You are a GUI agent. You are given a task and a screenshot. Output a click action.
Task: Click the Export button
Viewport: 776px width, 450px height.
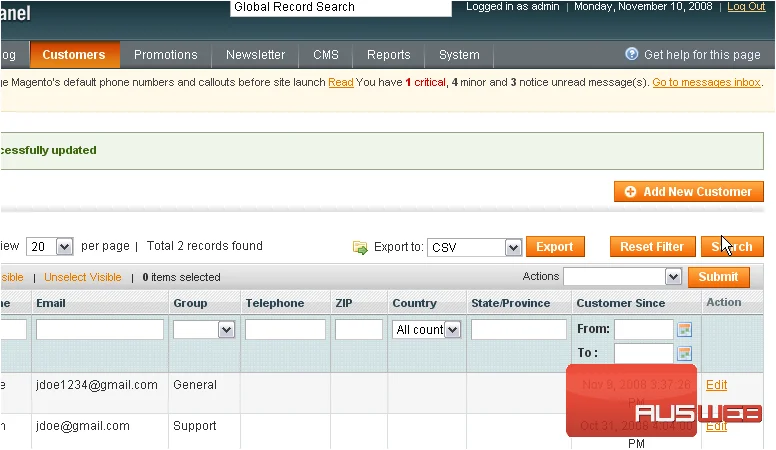tap(555, 247)
